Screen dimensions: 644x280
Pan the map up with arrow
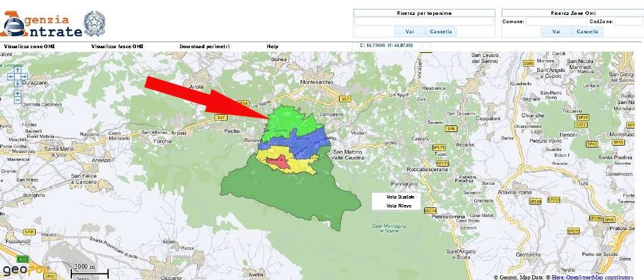(17, 70)
